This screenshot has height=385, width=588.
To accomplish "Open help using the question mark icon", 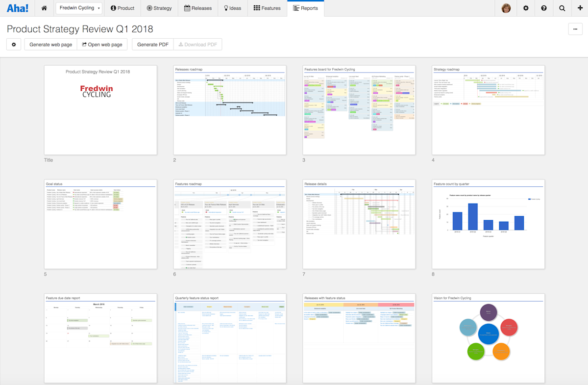I will point(543,8).
